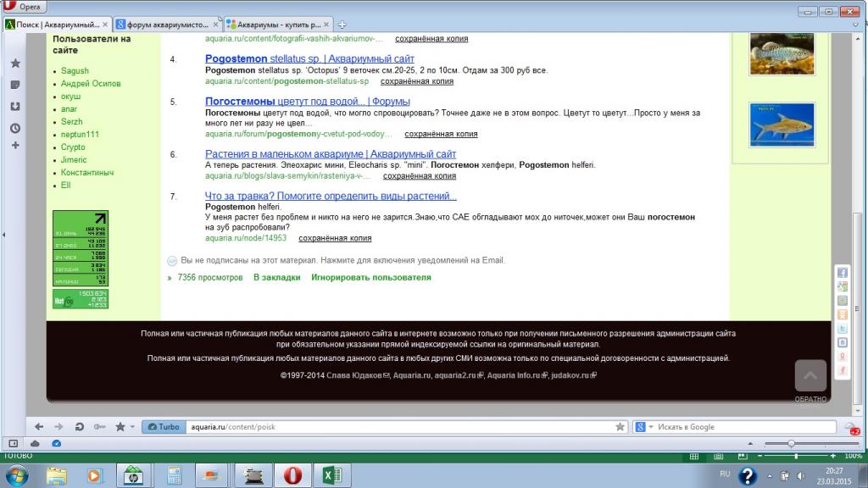Click 'Игнорировать пользователя' link
Image resolution: width=868 pixels, height=488 pixels.
[371, 277]
